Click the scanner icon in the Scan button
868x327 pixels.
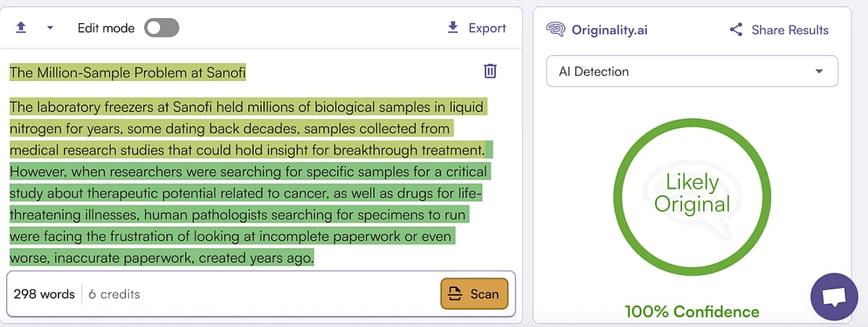pyautogui.click(x=455, y=294)
